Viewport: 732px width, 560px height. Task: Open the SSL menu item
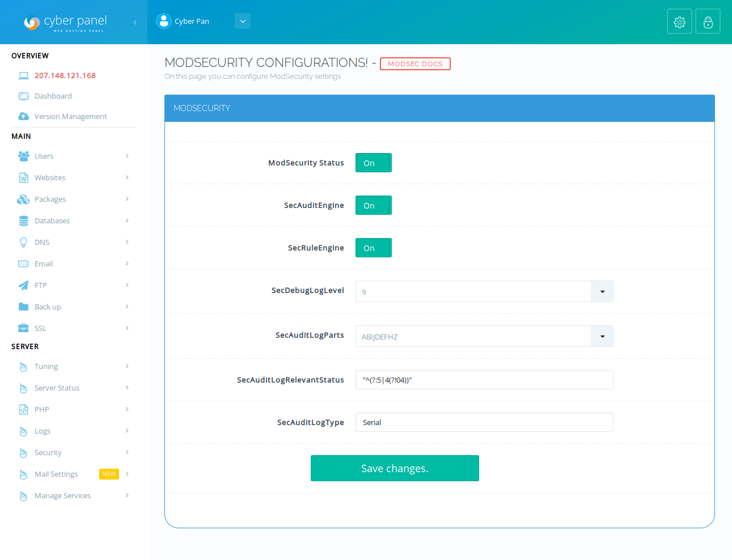click(74, 328)
